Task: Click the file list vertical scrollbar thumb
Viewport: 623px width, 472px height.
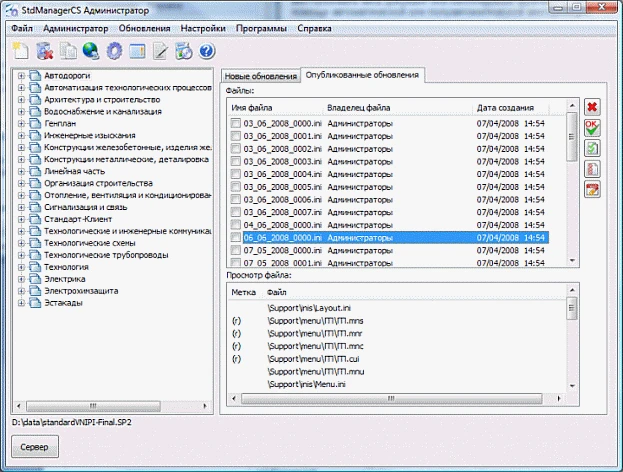Action: pyautogui.click(x=572, y=136)
